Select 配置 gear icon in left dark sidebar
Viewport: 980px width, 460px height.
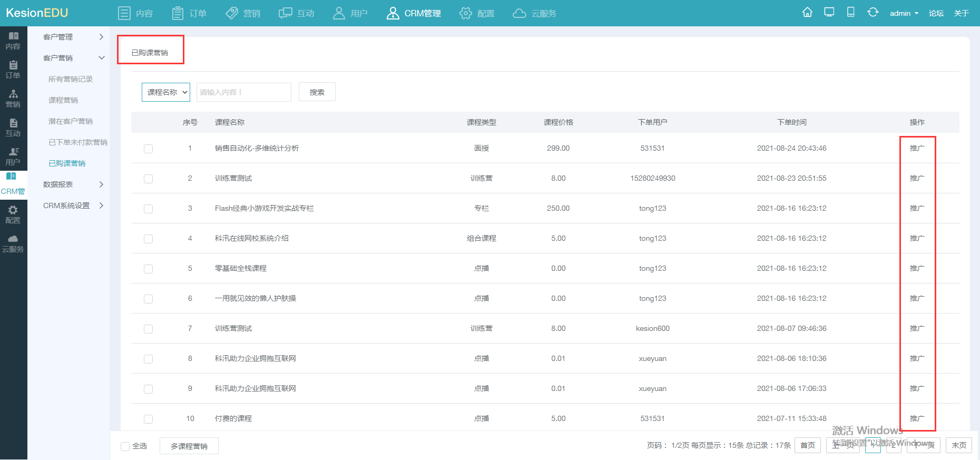13,214
